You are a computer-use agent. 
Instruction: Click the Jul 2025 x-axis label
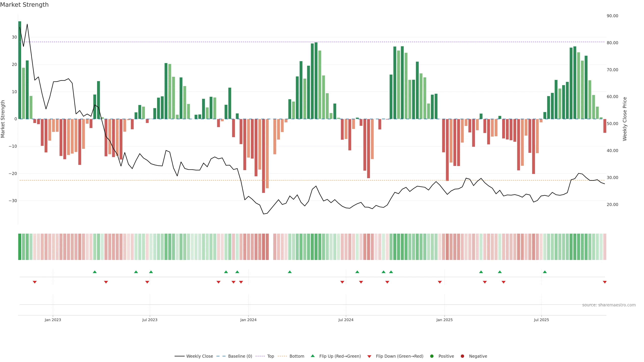541,320
